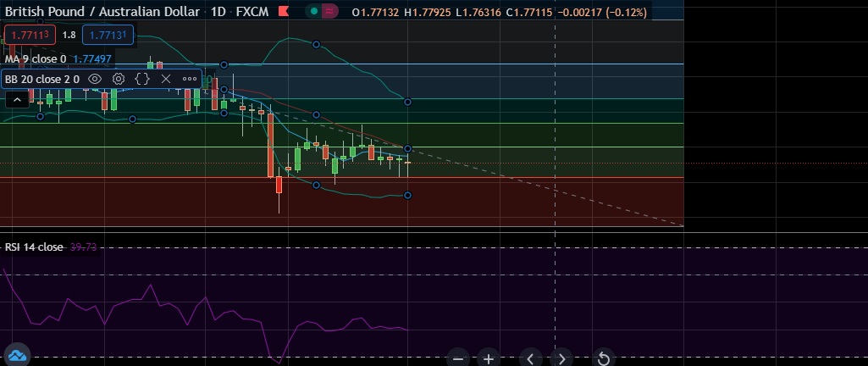This screenshot has height=366, width=868.
Task: Select the BB 20 close 2 0 label
Action: click(42, 79)
